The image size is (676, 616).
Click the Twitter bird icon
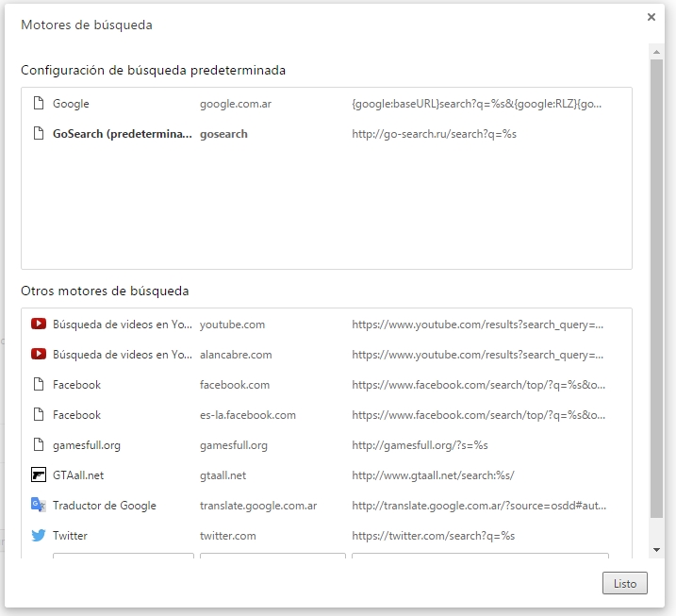pyautogui.click(x=39, y=535)
